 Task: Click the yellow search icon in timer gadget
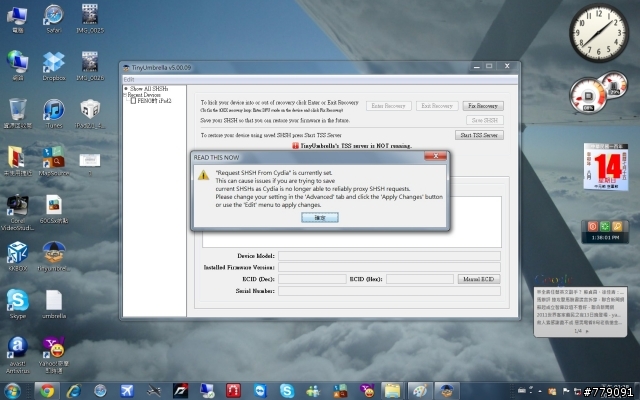click(x=617, y=226)
